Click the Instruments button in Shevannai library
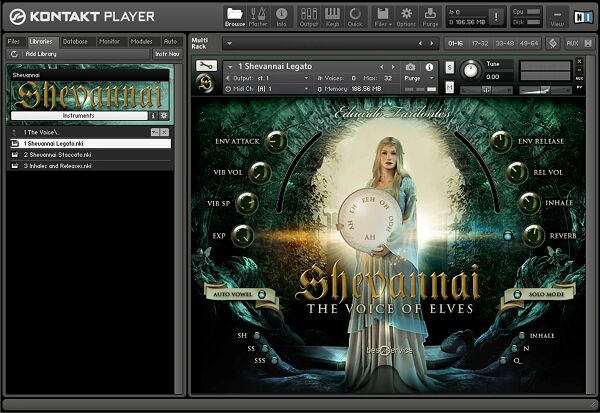The image size is (600, 413). pos(79,115)
